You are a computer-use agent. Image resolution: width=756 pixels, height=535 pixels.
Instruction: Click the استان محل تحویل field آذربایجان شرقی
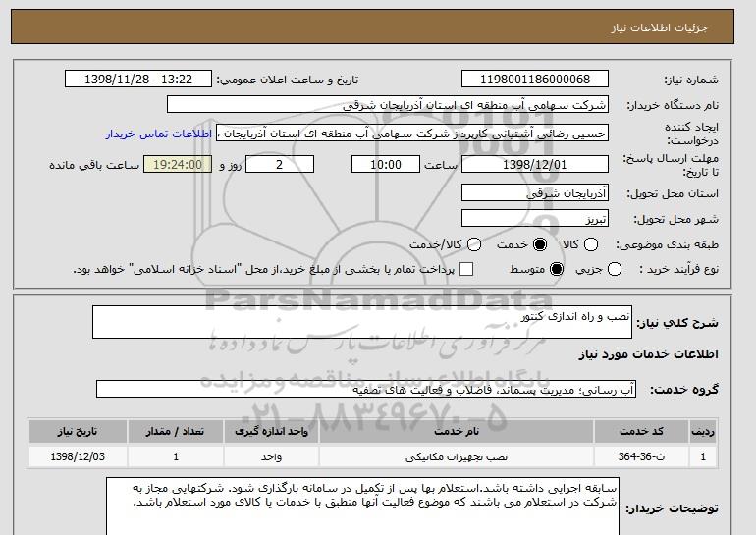point(535,192)
